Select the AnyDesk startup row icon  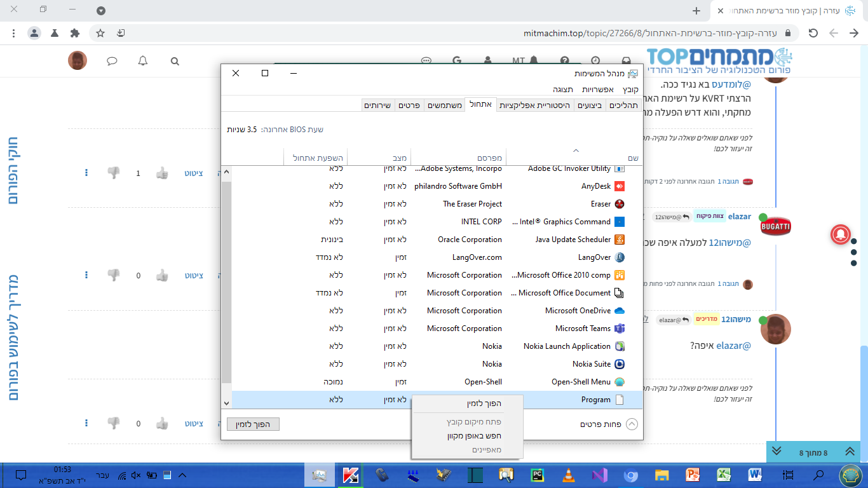[620, 186]
